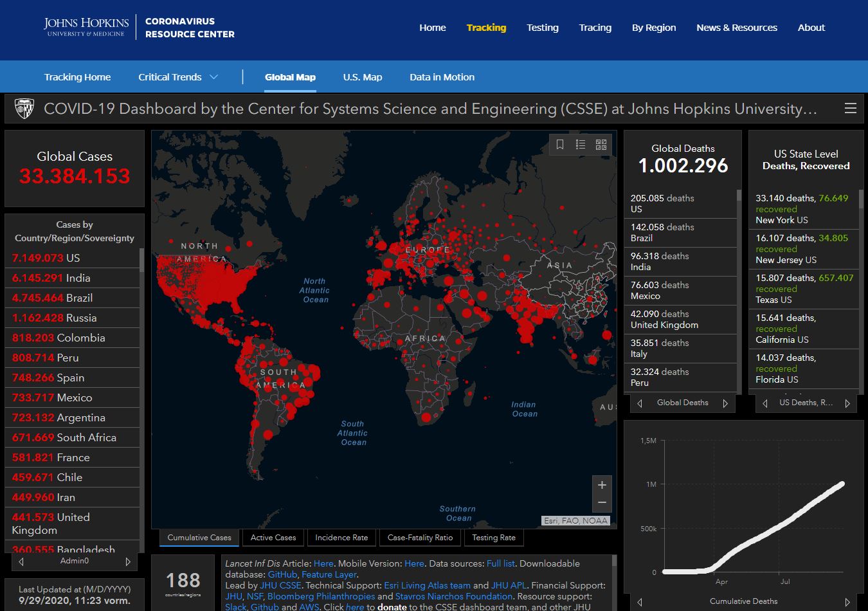The image size is (868, 611).
Task: Next arrow beside US Deaths label
Action: 847,403
